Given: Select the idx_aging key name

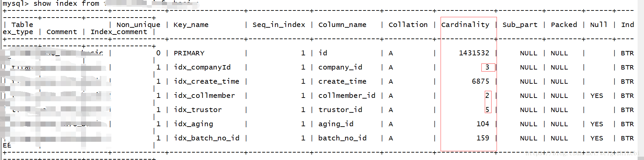Looking at the screenshot, I should click(x=193, y=124).
